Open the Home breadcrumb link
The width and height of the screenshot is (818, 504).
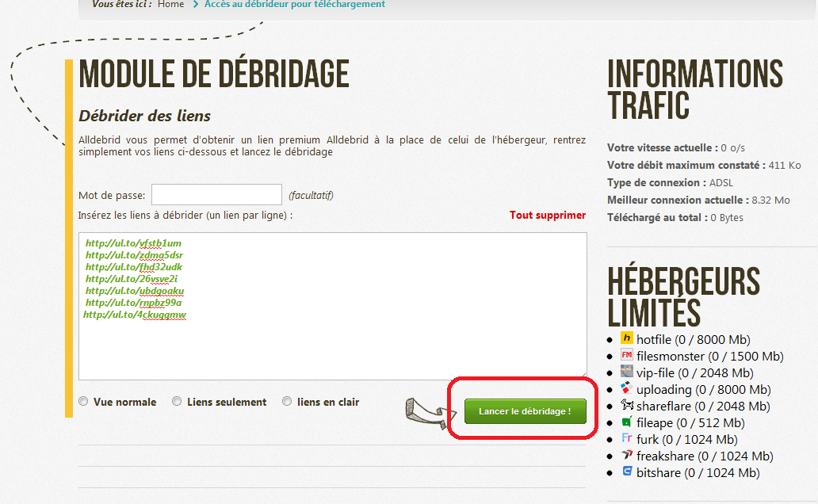pos(170,4)
